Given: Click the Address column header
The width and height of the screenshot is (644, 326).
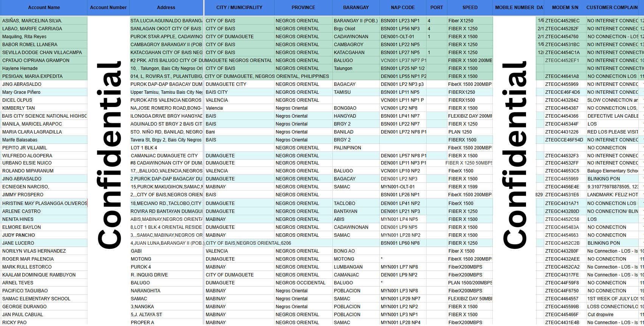Looking at the screenshot, I should 166,8.
